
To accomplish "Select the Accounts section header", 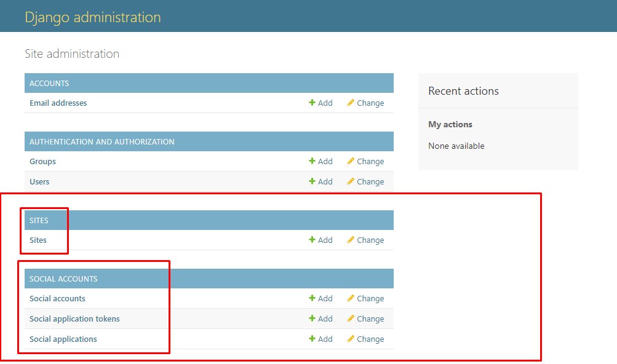I will click(x=49, y=84).
